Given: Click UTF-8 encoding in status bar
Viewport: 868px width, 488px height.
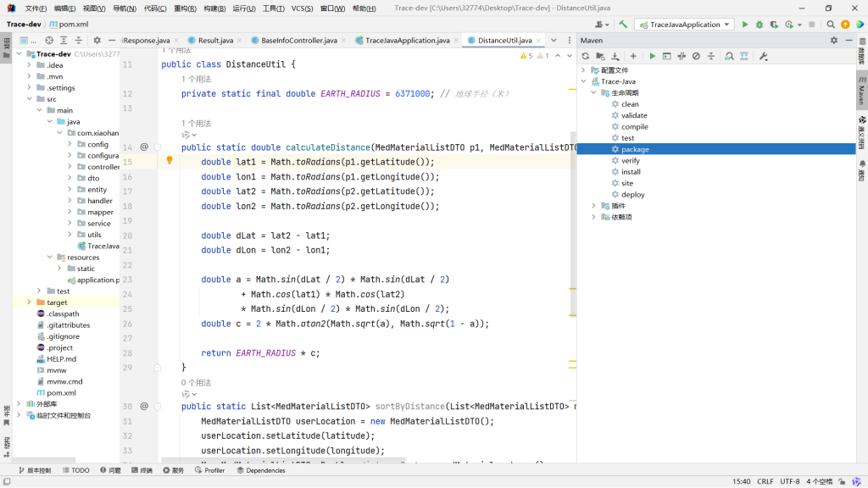Looking at the screenshot, I should point(789,481).
